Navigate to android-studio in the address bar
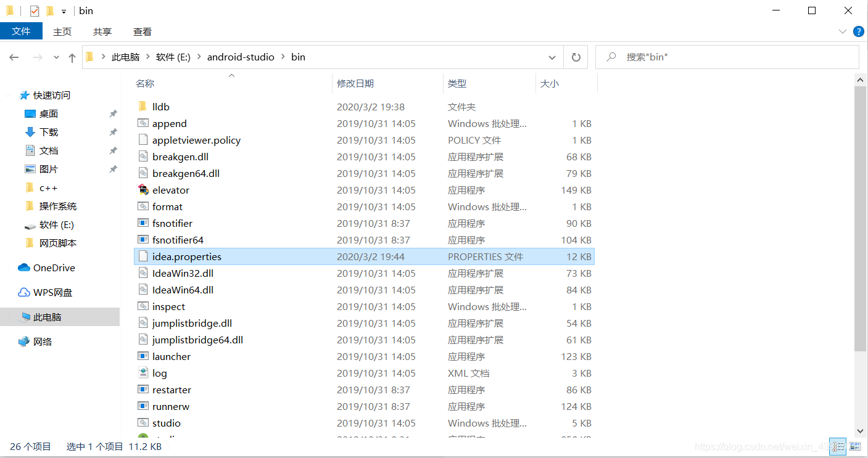 [241, 57]
